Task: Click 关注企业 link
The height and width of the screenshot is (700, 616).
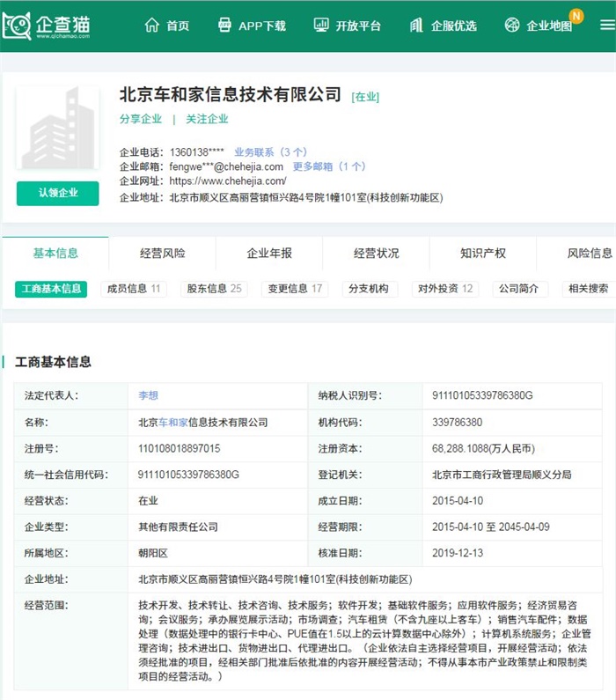Action: 207,119
